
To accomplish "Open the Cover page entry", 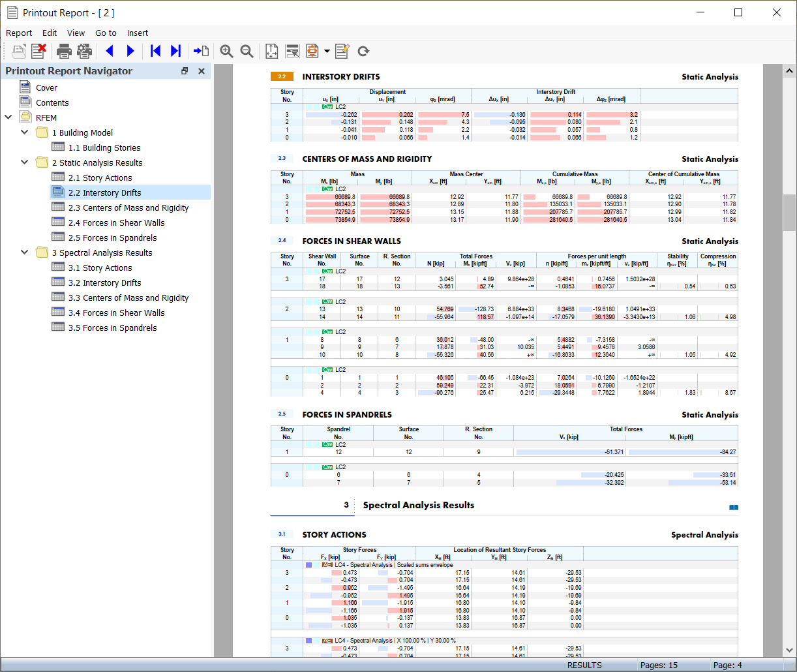I will [46, 87].
